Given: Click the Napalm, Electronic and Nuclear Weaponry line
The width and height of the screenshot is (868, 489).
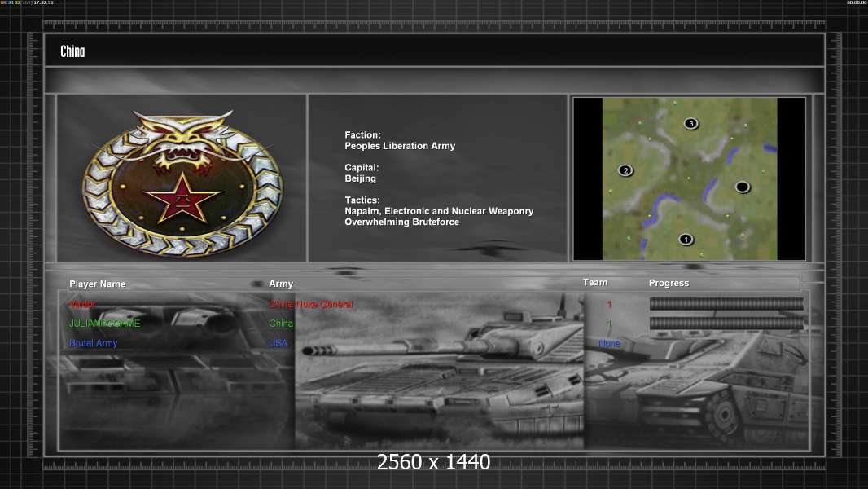Looking at the screenshot, I should point(439,211).
